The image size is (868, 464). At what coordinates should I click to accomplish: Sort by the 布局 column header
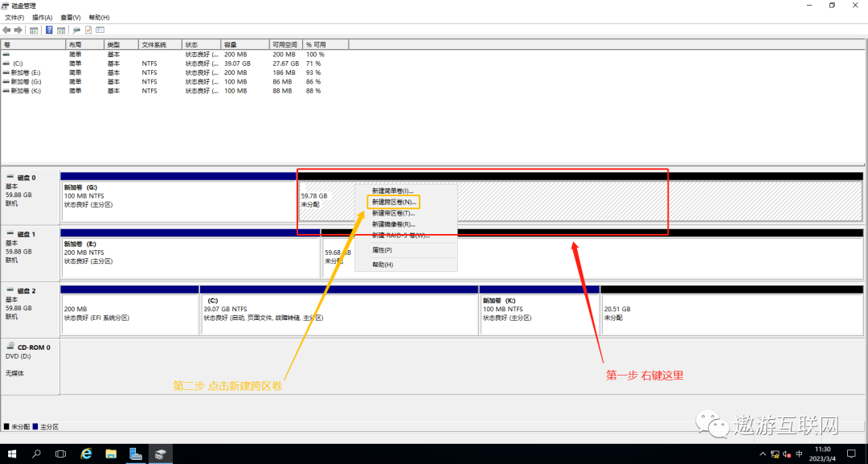[x=84, y=44]
